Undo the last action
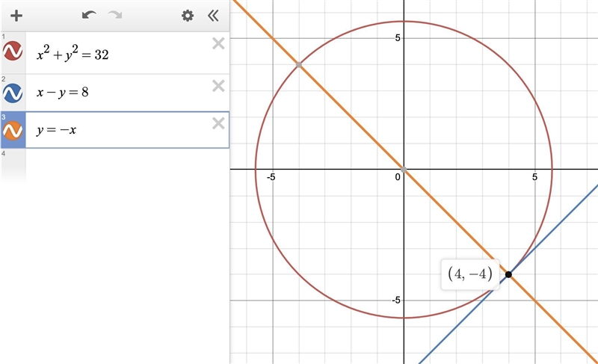Image resolution: width=598 pixels, height=364 pixels. (x=89, y=15)
